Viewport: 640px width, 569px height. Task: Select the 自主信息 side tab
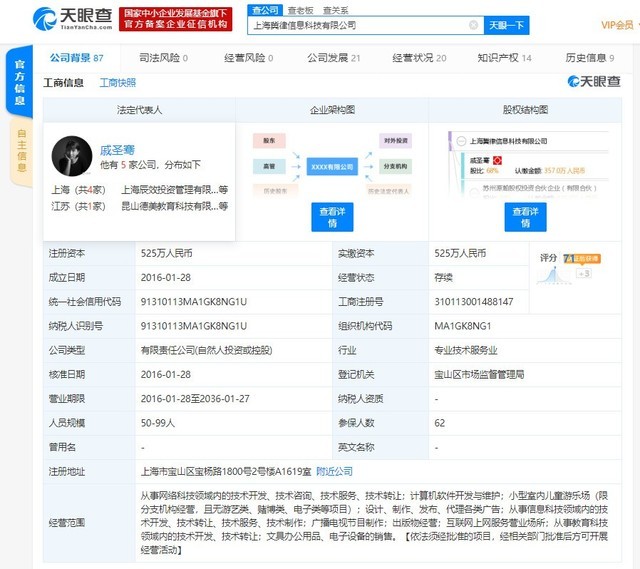pyautogui.click(x=22, y=151)
